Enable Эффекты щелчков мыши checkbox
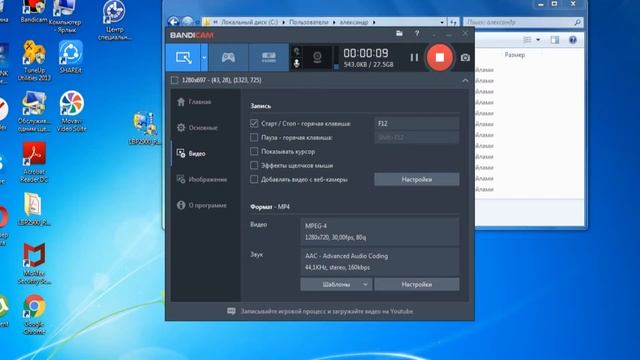The width and height of the screenshot is (640, 360). (254, 165)
